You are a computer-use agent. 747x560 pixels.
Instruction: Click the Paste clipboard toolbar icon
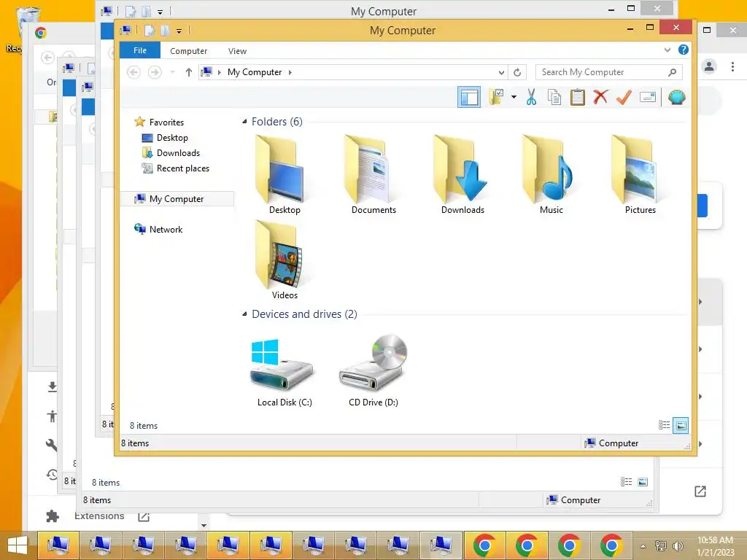coord(578,97)
